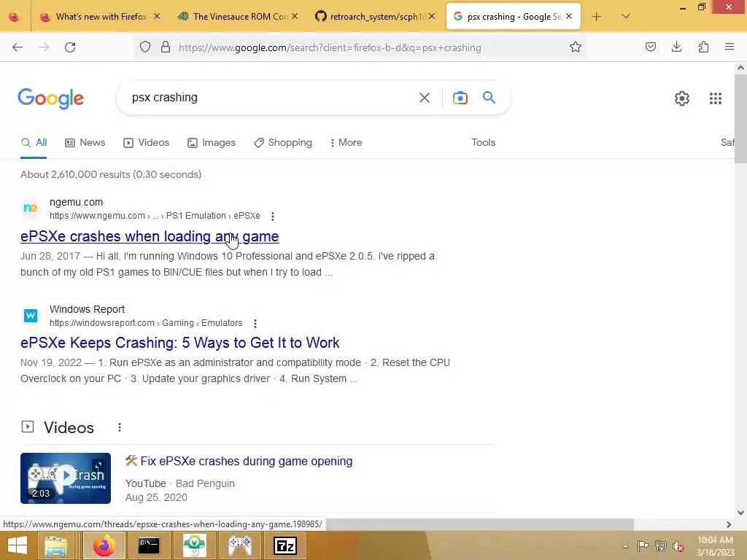
Task: Click the horizontal scrollbar right arrow
Action: (729, 524)
